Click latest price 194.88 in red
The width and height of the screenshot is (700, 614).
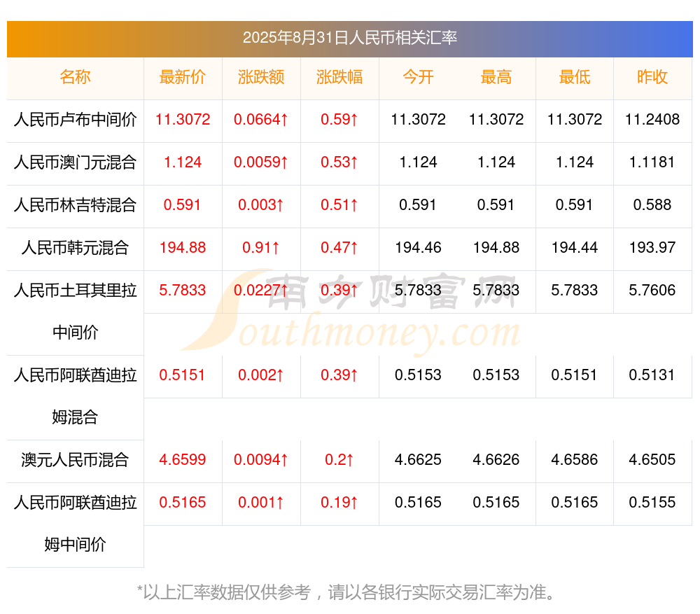[x=183, y=247]
